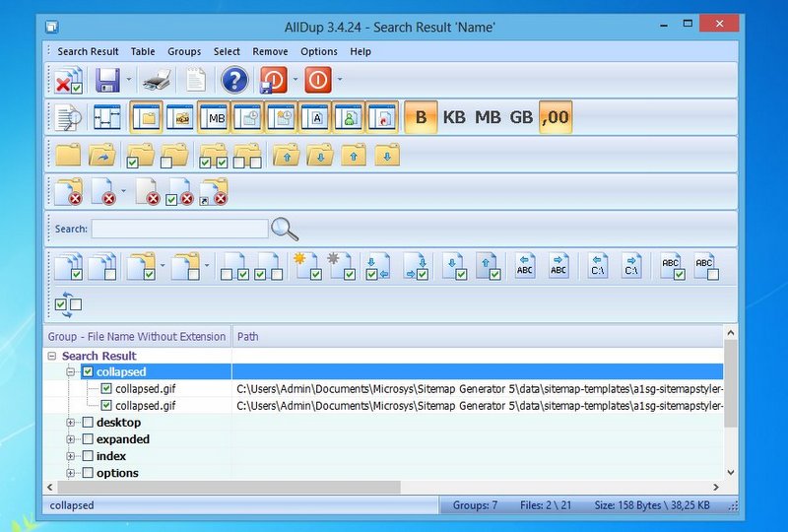This screenshot has width=788, height=532.
Task: Click the C:\ icon with left arrow
Action: tap(598, 266)
